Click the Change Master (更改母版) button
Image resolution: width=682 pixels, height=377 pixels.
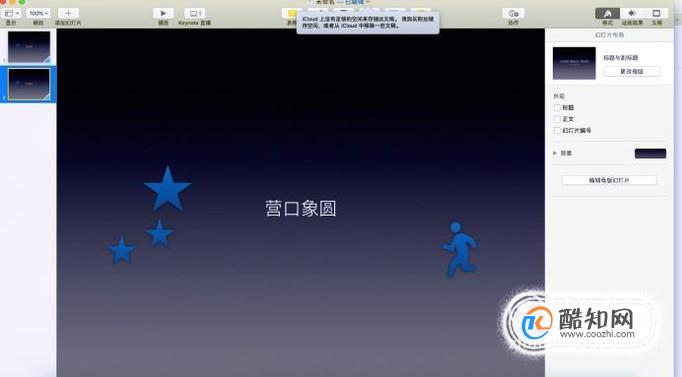pyautogui.click(x=632, y=71)
